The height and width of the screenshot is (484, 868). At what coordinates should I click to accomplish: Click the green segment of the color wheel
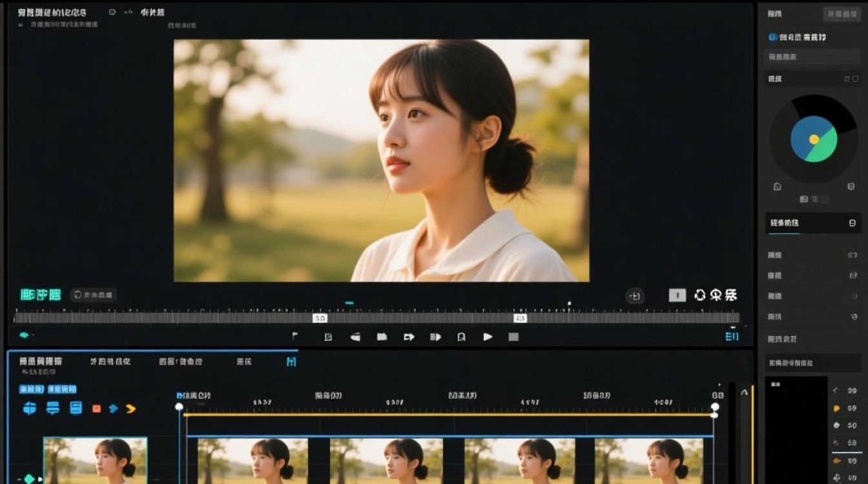825,148
